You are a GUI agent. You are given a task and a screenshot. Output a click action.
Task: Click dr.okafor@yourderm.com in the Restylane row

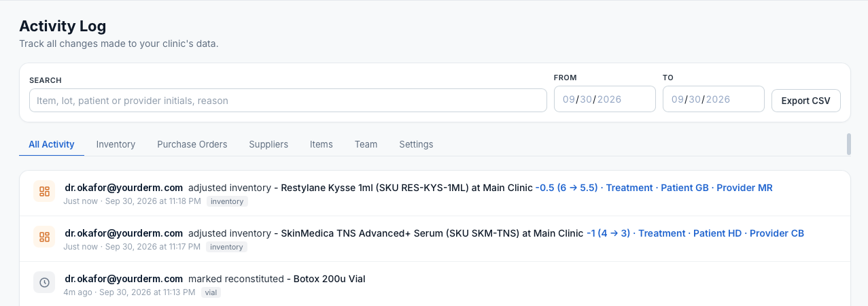coord(124,188)
